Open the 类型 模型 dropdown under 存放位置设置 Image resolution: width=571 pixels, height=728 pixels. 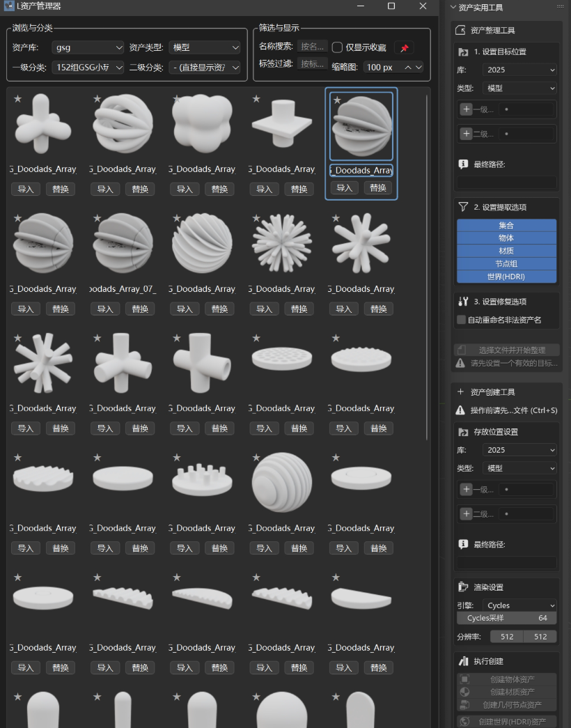click(519, 468)
